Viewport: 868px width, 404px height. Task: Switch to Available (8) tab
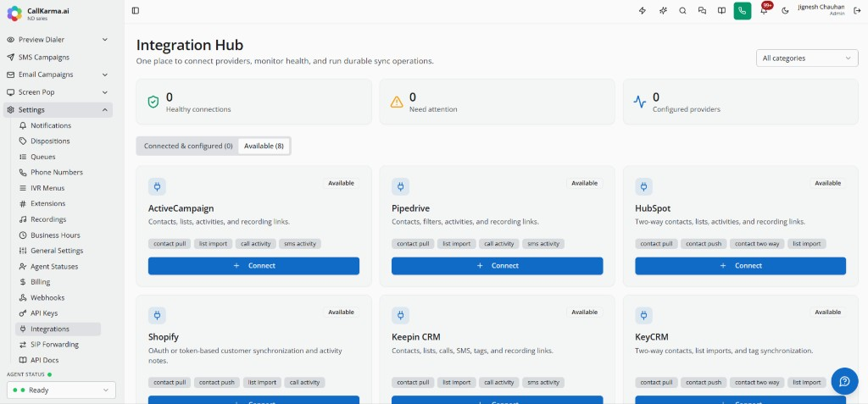[x=264, y=147]
